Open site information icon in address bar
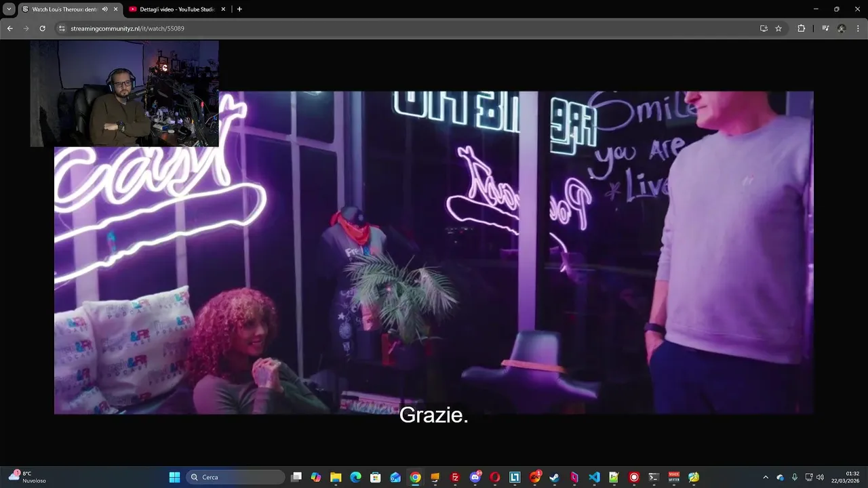 point(62,28)
